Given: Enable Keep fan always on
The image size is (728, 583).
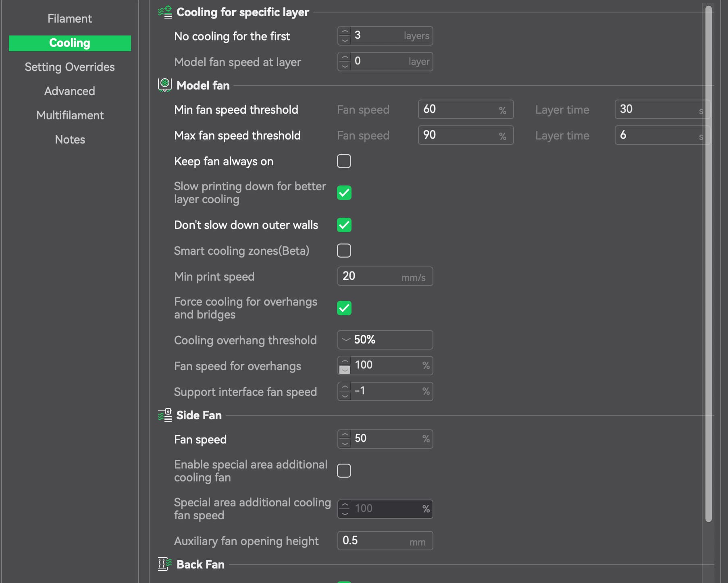Looking at the screenshot, I should coord(344,161).
